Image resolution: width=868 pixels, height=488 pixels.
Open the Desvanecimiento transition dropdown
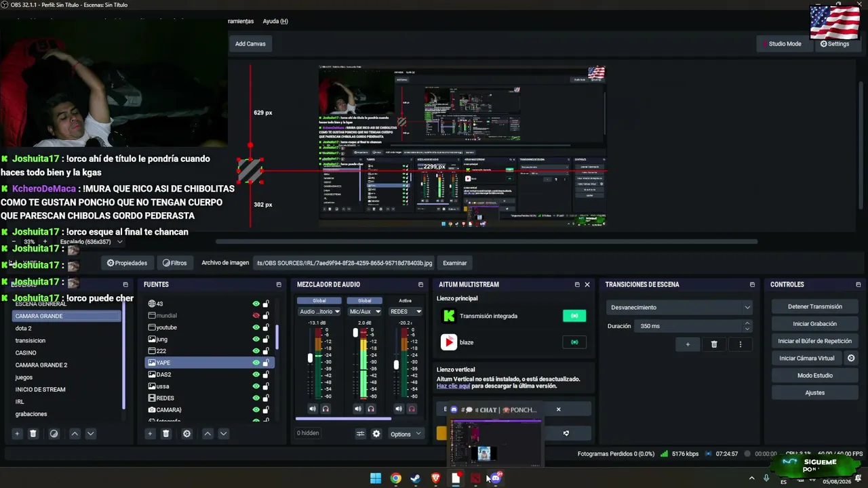pyautogui.click(x=679, y=307)
